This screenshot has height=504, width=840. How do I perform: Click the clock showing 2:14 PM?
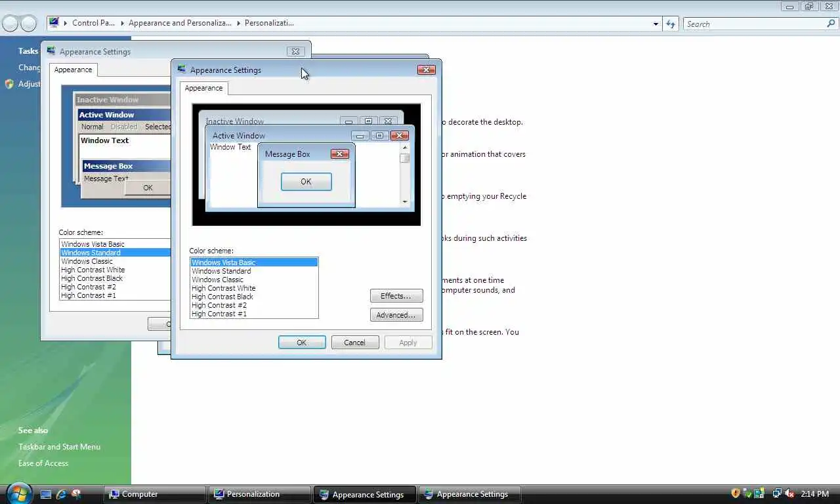[814, 493]
